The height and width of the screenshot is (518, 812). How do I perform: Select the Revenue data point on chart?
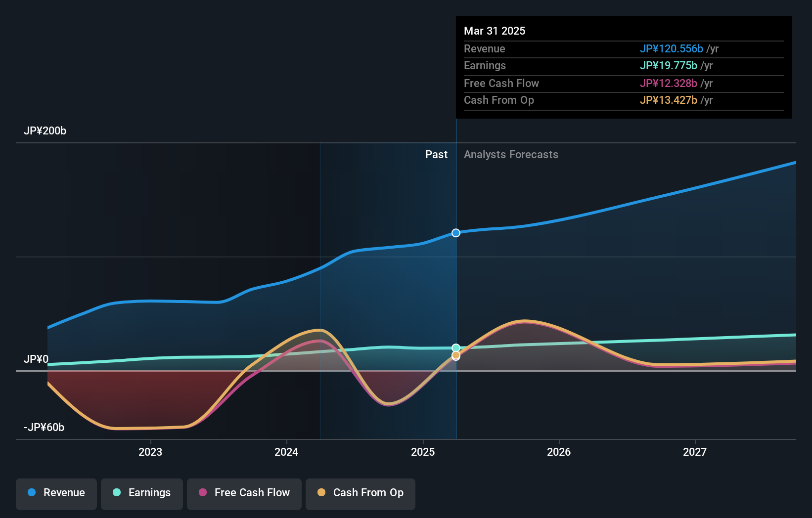(x=456, y=233)
